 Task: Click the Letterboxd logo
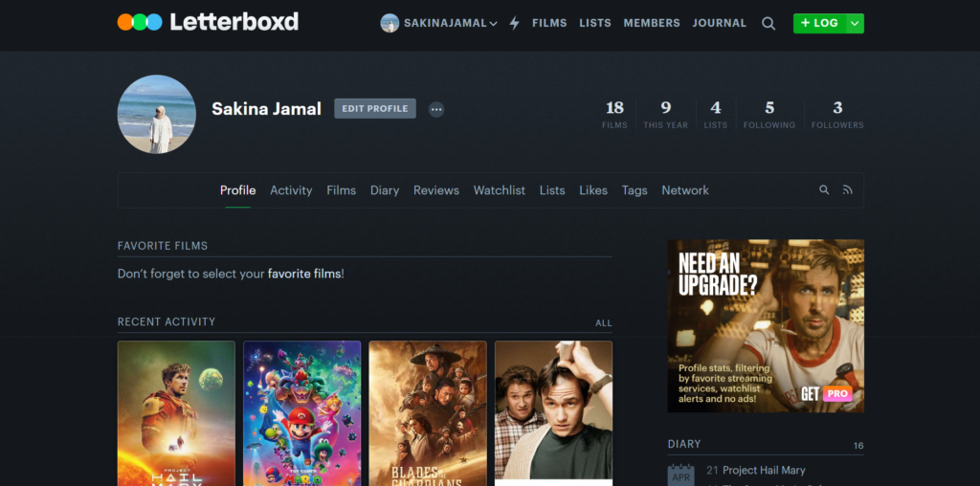click(208, 23)
